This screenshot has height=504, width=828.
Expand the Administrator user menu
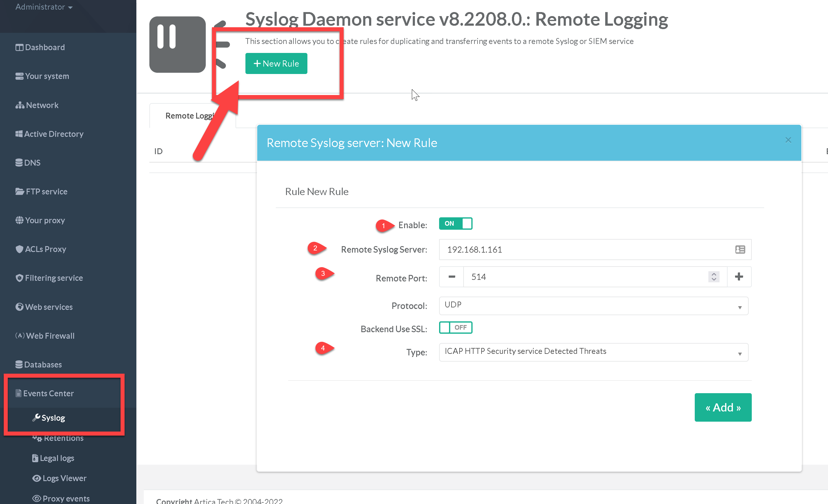(44, 7)
